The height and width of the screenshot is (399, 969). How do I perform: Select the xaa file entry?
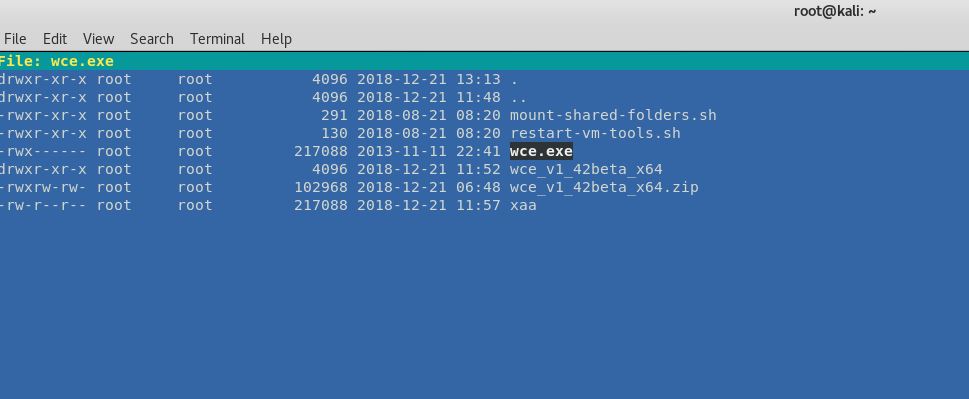coord(523,205)
